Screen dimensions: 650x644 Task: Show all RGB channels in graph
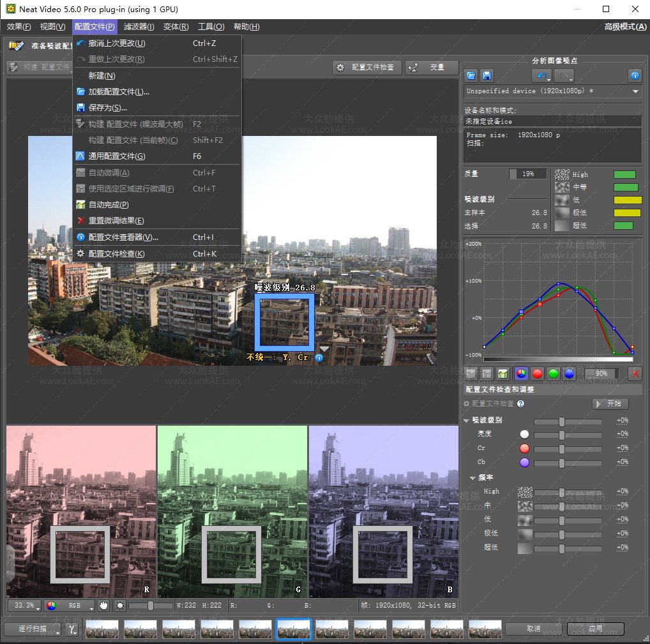click(x=521, y=374)
